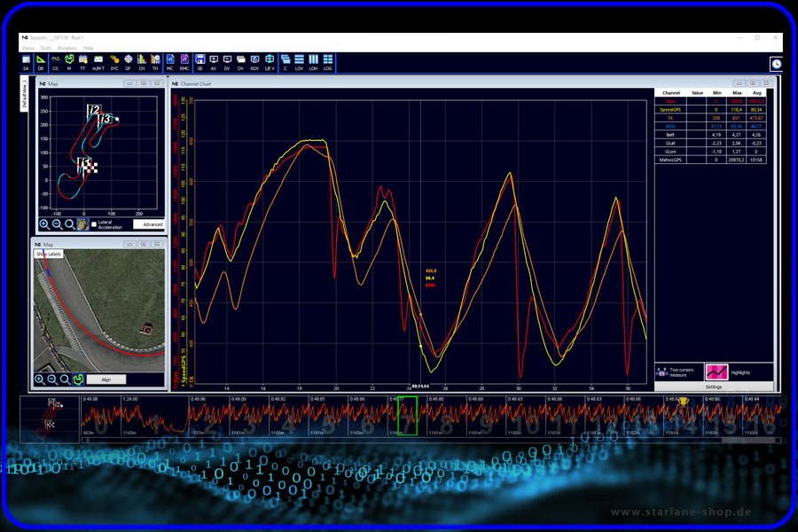Open the GP target icon tool
The width and height of the screenshot is (798, 532).
129,63
